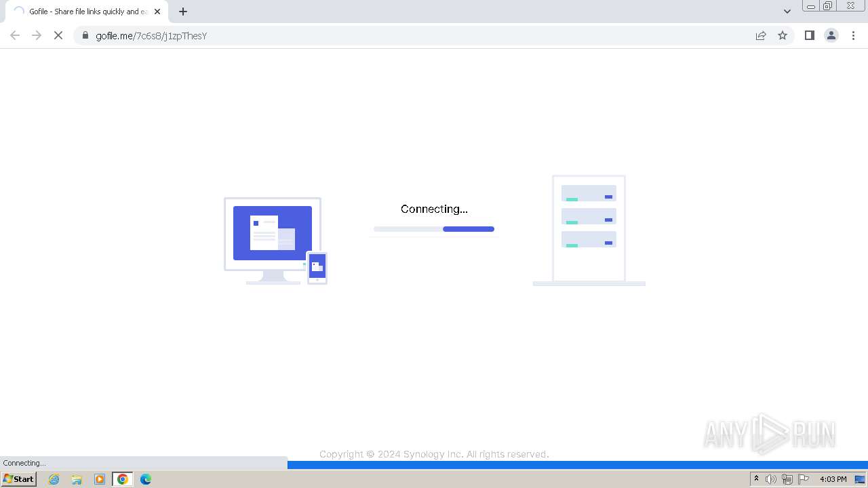Screen dimensions: 868x488
Task: Click the status bar Connecting text
Action: [x=24, y=463]
